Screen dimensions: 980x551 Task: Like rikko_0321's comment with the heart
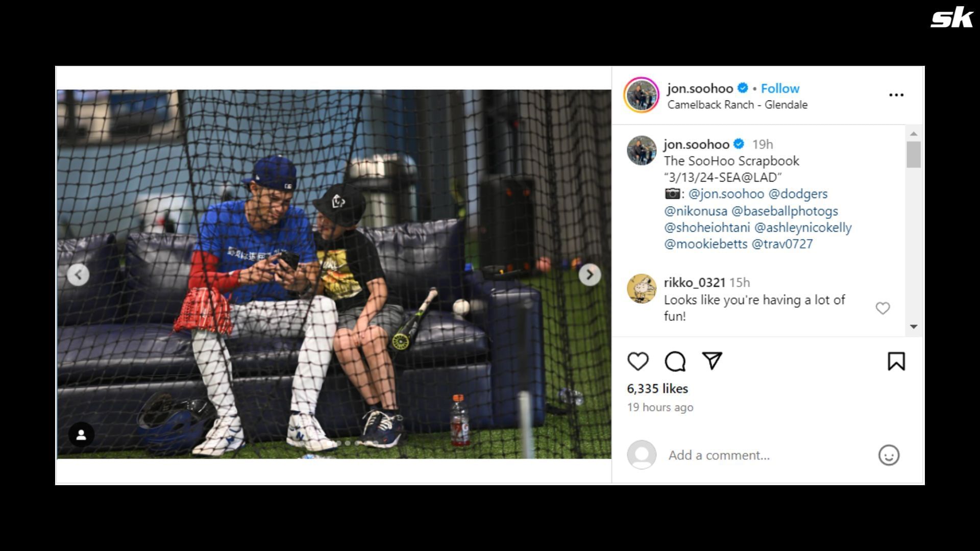point(883,308)
